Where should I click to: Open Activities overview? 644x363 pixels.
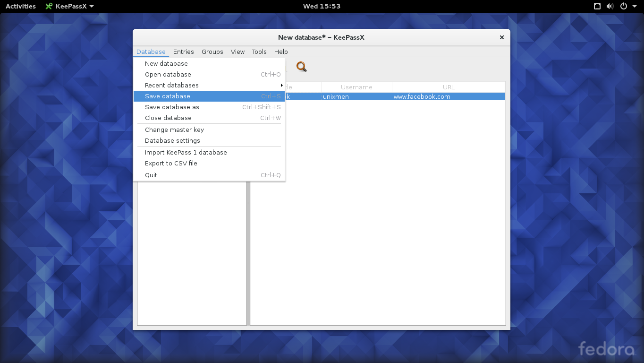pos(21,6)
